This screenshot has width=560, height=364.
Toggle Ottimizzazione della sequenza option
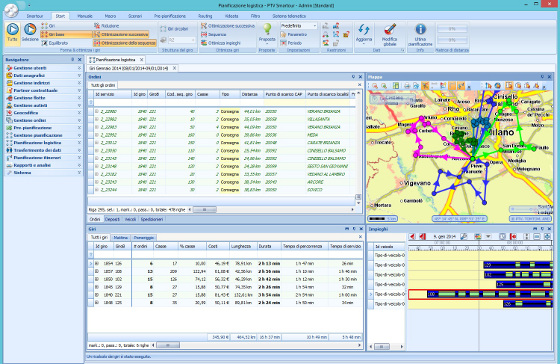pyautogui.click(x=125, y=43)
